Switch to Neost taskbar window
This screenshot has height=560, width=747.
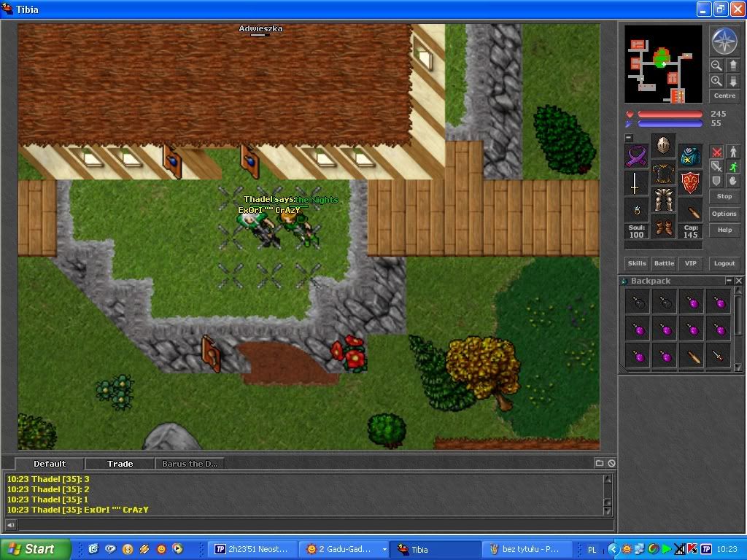pos(252,549)
